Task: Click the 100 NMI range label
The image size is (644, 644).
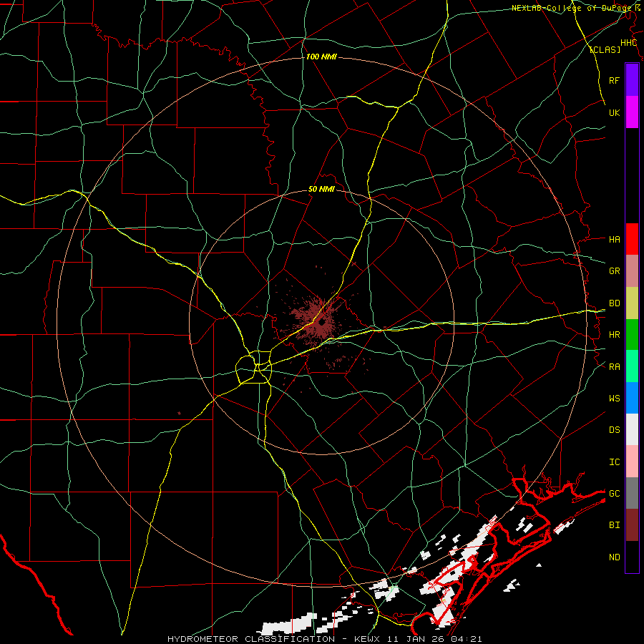Action: (x=321, y=57)
